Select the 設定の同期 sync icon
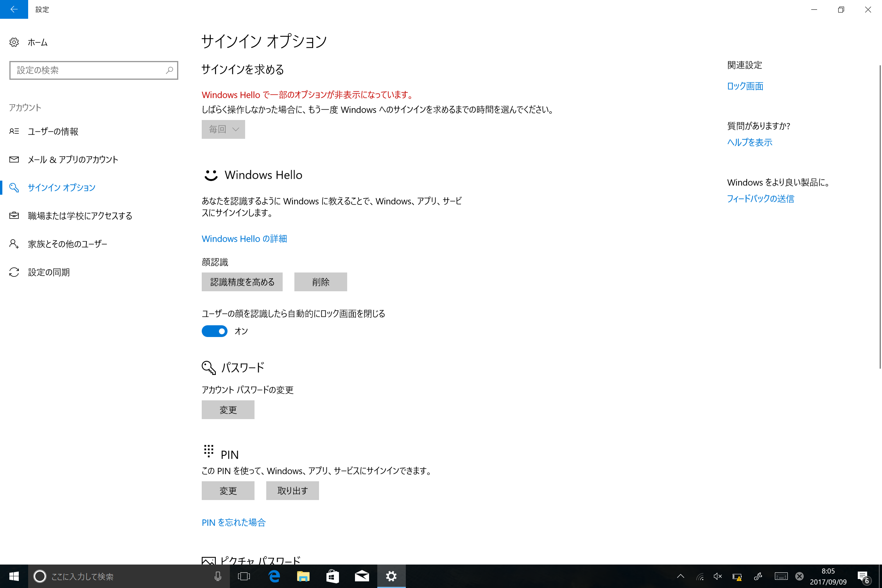This screenshot has height=588, width=882. pos(14,272)
